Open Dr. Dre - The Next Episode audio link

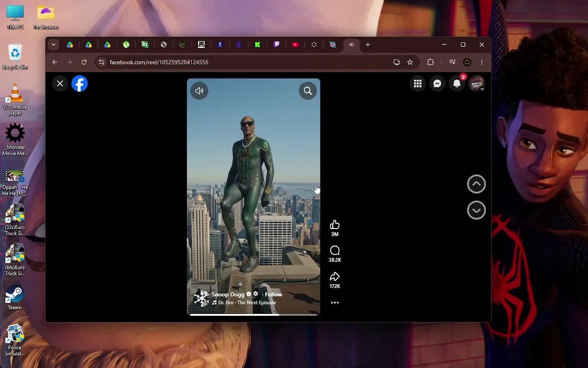[x=247, y=302]
